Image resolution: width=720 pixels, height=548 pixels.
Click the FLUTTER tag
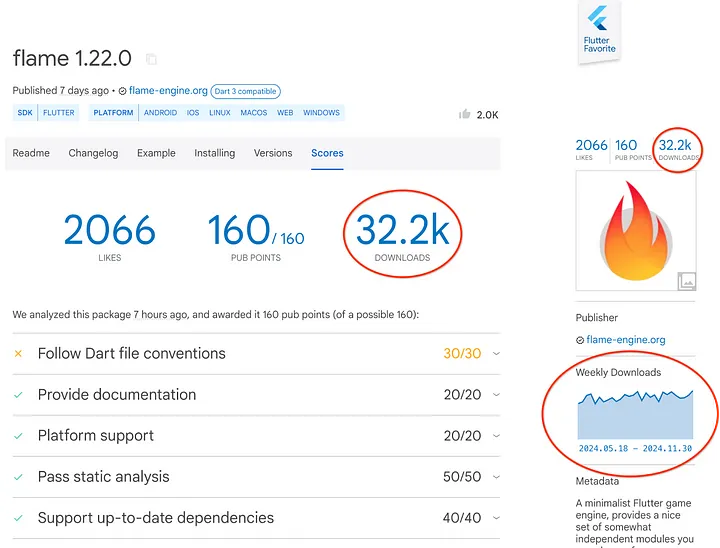tap(58, 113)
